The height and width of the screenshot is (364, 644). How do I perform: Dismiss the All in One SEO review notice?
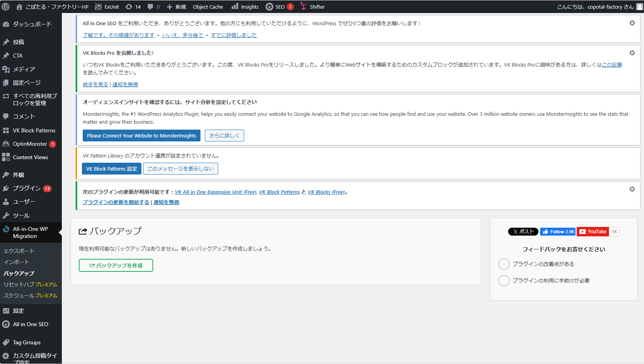tap(632, 23)
